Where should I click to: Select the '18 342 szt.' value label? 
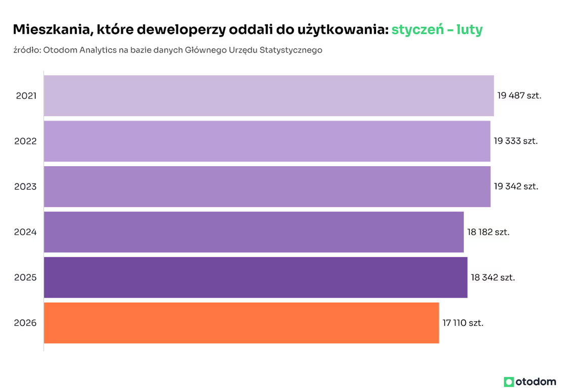[493, 277]
